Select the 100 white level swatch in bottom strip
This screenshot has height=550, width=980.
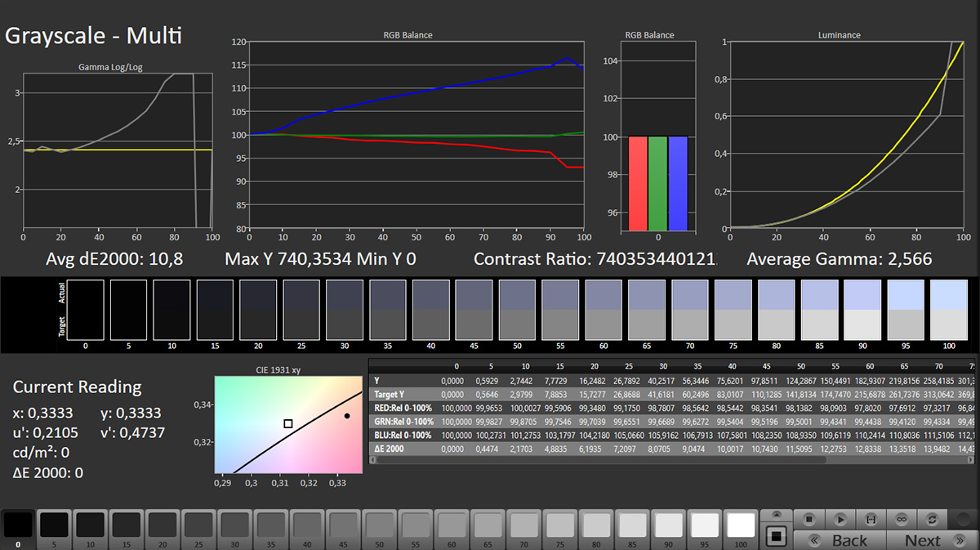(740, 529)
